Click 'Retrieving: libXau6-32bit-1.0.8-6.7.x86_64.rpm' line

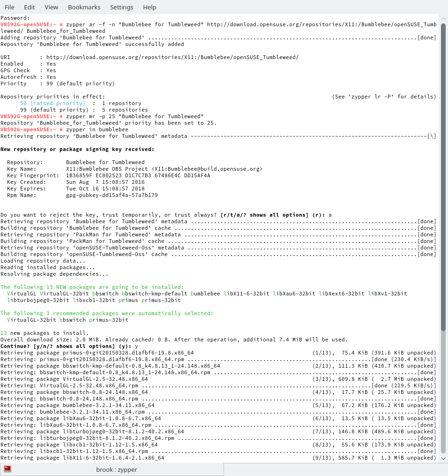pyautogui.click(x=218, y=425)
